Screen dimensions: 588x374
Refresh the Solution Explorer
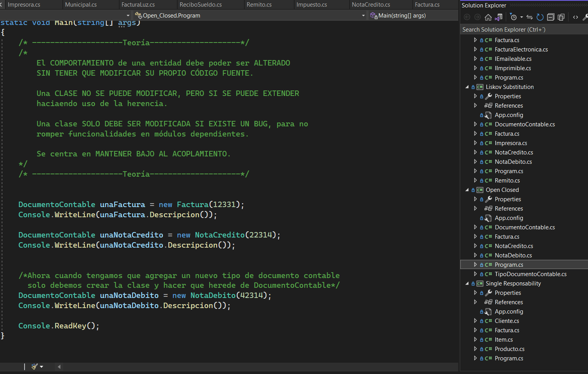click(540, 17)
